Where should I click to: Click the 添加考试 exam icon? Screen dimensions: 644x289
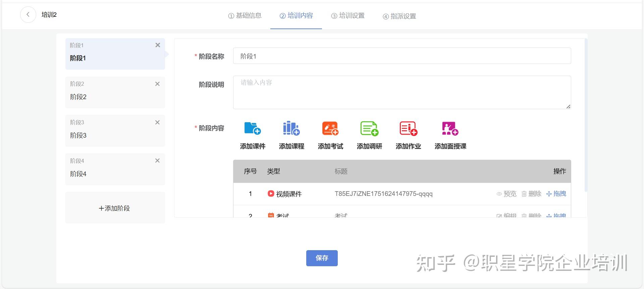[x=330, y=129]
